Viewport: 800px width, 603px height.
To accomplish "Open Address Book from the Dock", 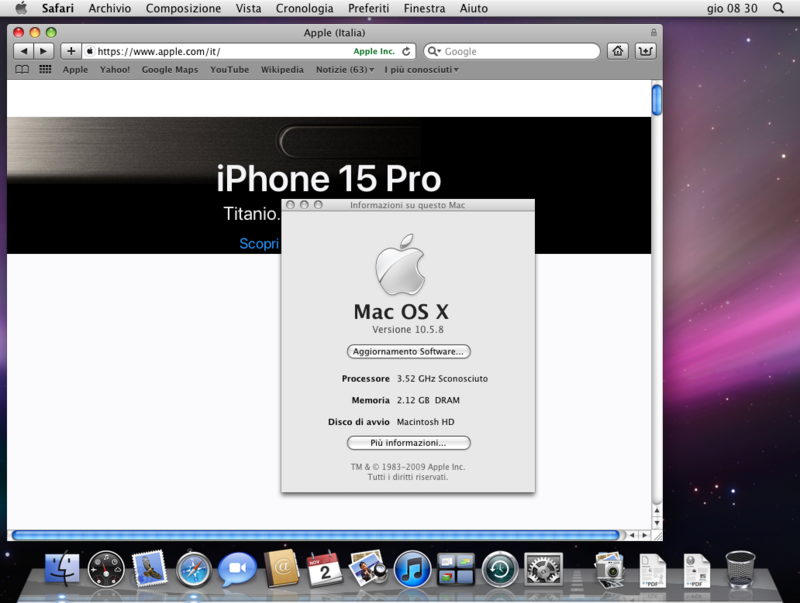I will [282, 569].
